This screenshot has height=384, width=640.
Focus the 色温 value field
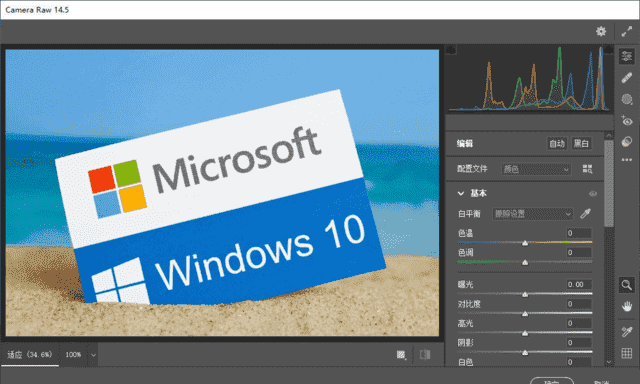point(579,233)
